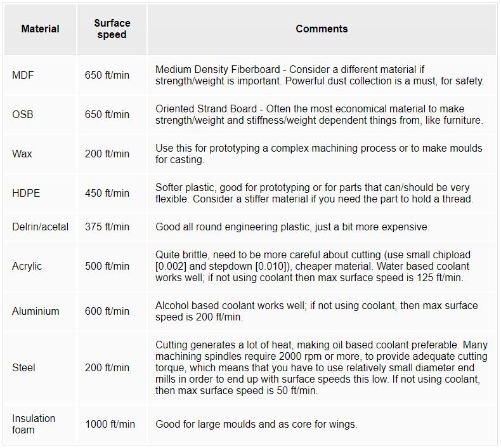Click the Delrin/acetal material cell
Viewport: 501px width, 448px height.
click(41, 227)
